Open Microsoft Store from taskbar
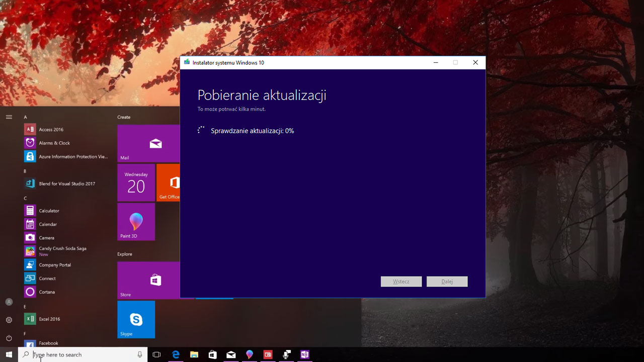This screenshot has height=362, width=644. coord(213,354)
